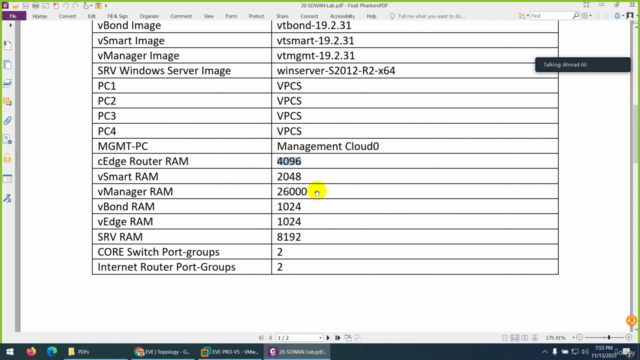Open the Digital signatures pen panel icon
The image size is (640, 360).
[8, 198]
